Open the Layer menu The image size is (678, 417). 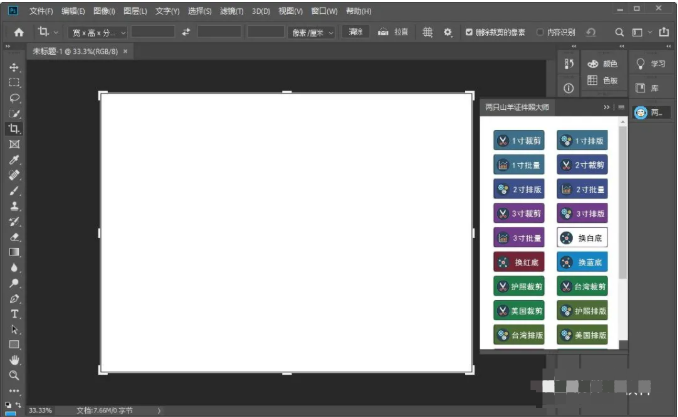point(135,11)
